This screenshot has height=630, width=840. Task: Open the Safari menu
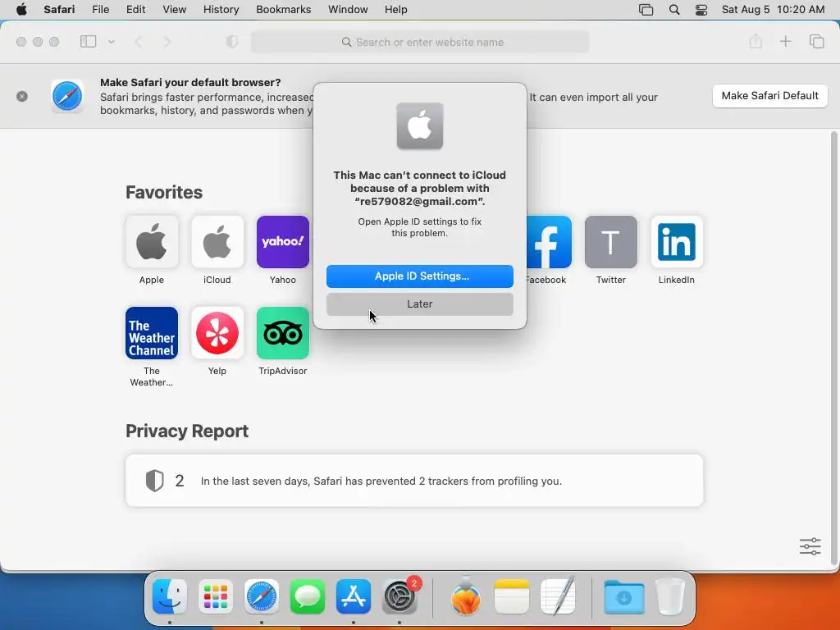click(x=59, y=9)
